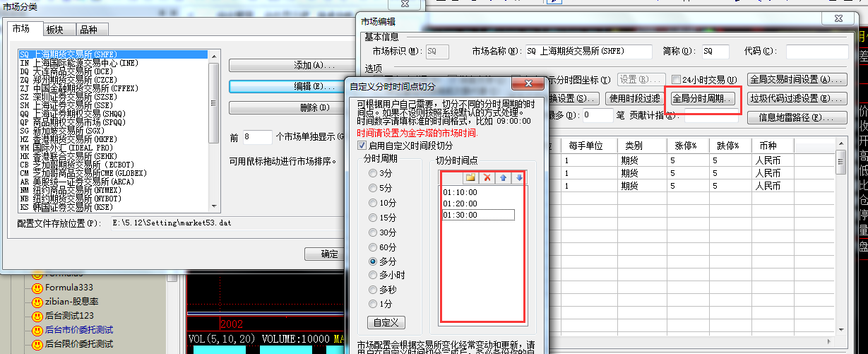Select the 多秒 period radio button
This screenshot has height=354, width=868.
pyautogui.click(x=373, y=290)
